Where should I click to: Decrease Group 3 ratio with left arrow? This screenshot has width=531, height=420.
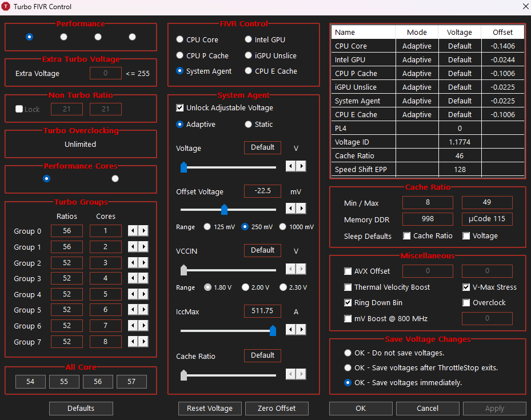[133, 278]
